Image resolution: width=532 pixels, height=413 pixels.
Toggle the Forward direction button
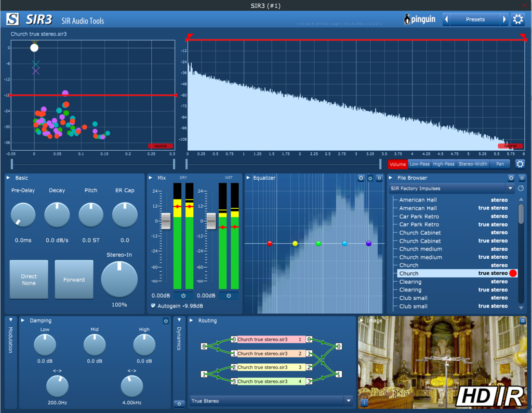74,279
